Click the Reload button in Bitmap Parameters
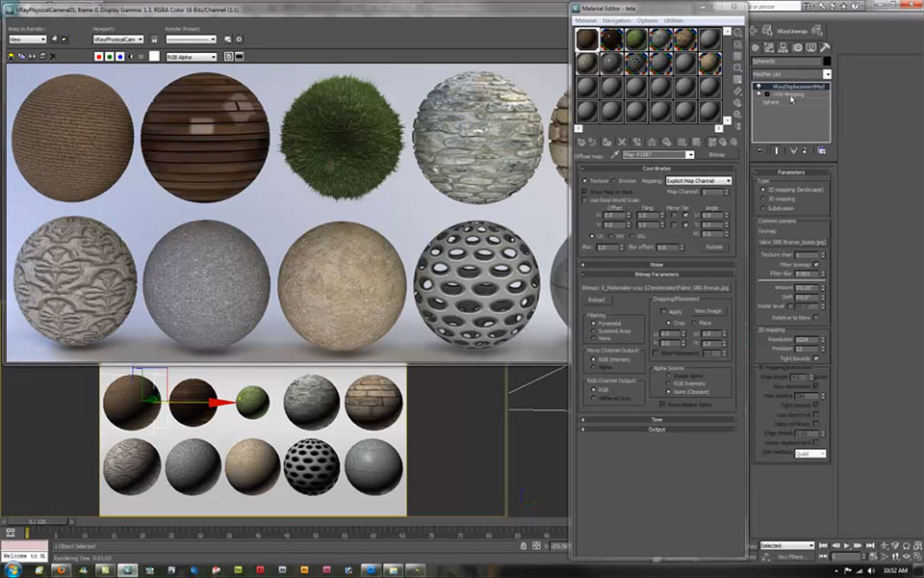This screenshot has width=924, height=578. (x=597, y=300)
